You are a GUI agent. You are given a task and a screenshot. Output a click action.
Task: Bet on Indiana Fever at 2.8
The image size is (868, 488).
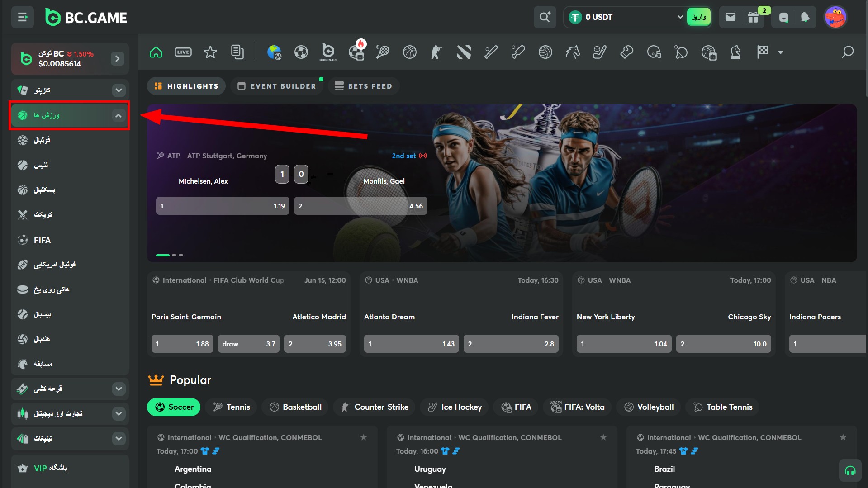click(x=511, y=344)
